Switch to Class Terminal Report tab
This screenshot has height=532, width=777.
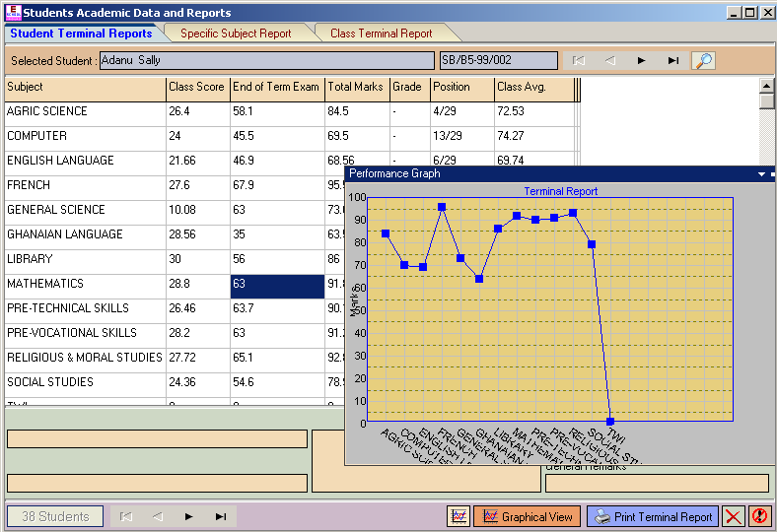[x=381, y=33]
